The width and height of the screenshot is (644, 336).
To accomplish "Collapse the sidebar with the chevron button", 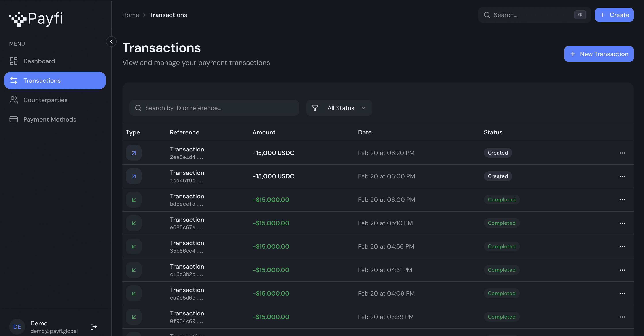I will [x=111, y=42].
